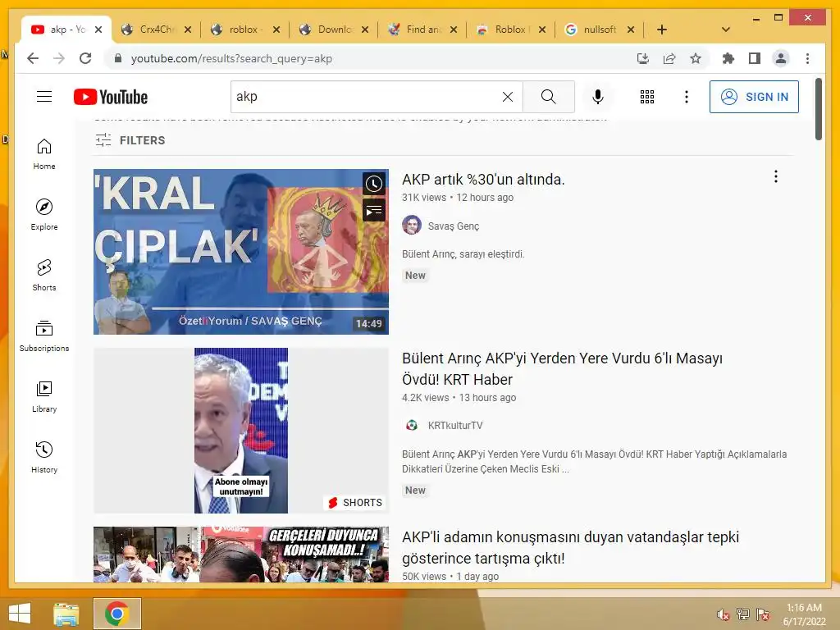Open the Chrome three-dot menu

click(x=807, y=58)
